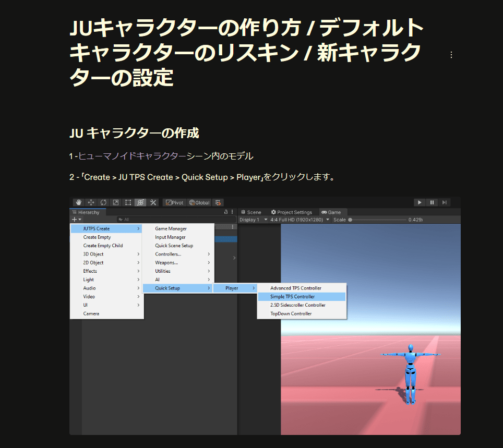This screenshot has height=448, width=503.
Task: Switch to the Scene tab
Action: click(x=251, y=212)
